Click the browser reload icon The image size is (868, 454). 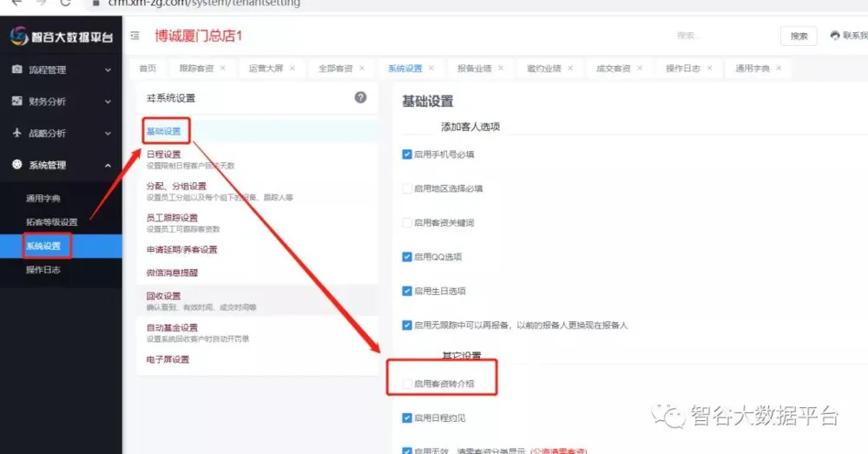65,3
